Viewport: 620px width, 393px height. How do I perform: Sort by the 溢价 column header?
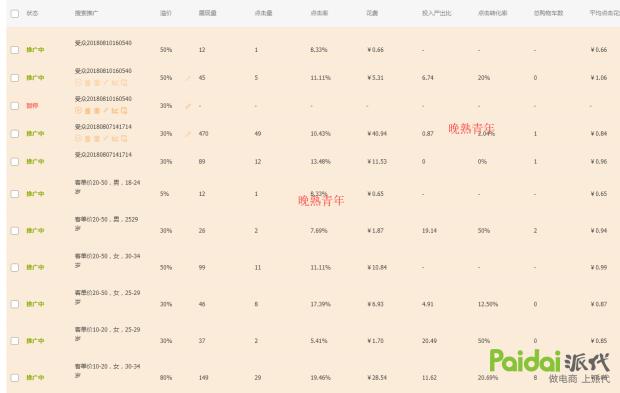pyautogui.click(x=166, y=13)
